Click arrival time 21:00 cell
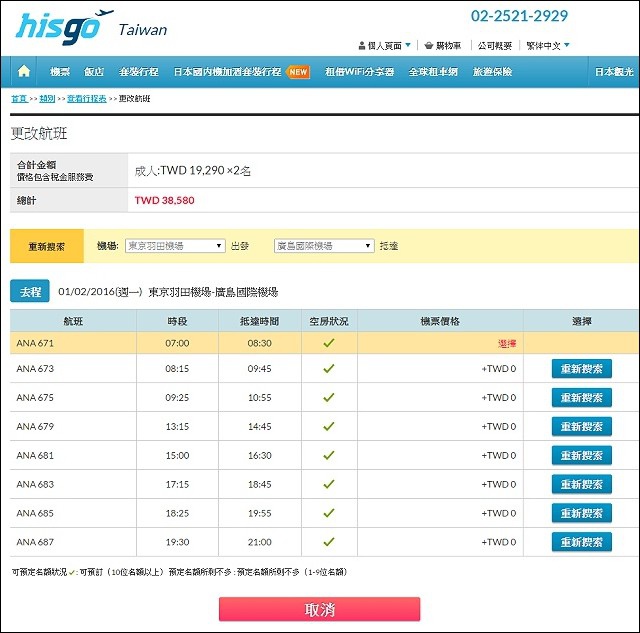The width and height of the screenshot is (640, 633). [x=260, y=542]
